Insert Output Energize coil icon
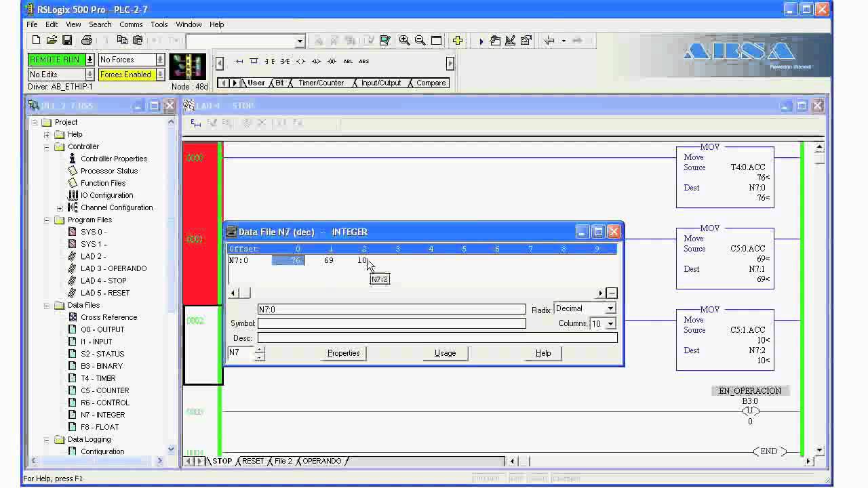Screen dimensions: 868x488 300,61
